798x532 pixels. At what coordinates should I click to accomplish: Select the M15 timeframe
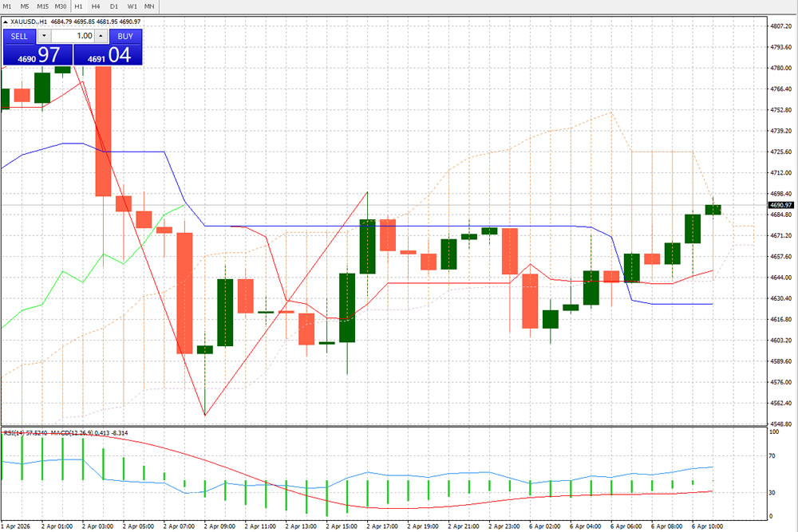pos(43,6)
